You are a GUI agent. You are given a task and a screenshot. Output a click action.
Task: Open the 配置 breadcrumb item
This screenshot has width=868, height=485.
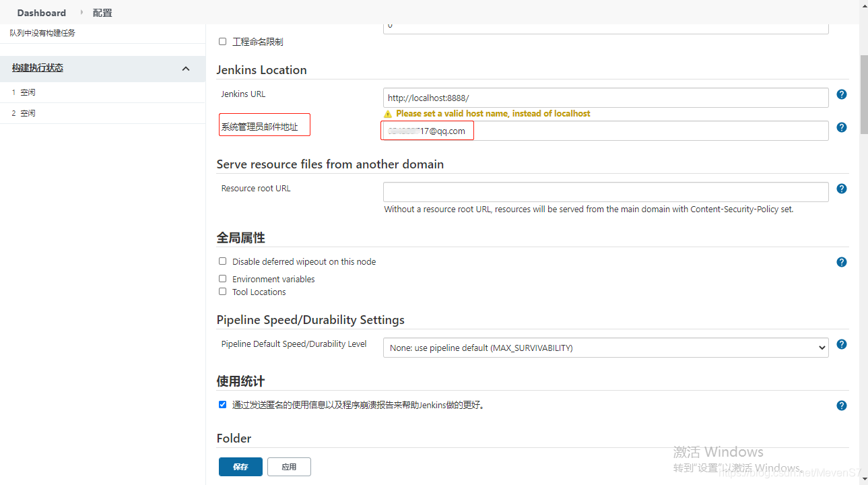coord(102,13)
